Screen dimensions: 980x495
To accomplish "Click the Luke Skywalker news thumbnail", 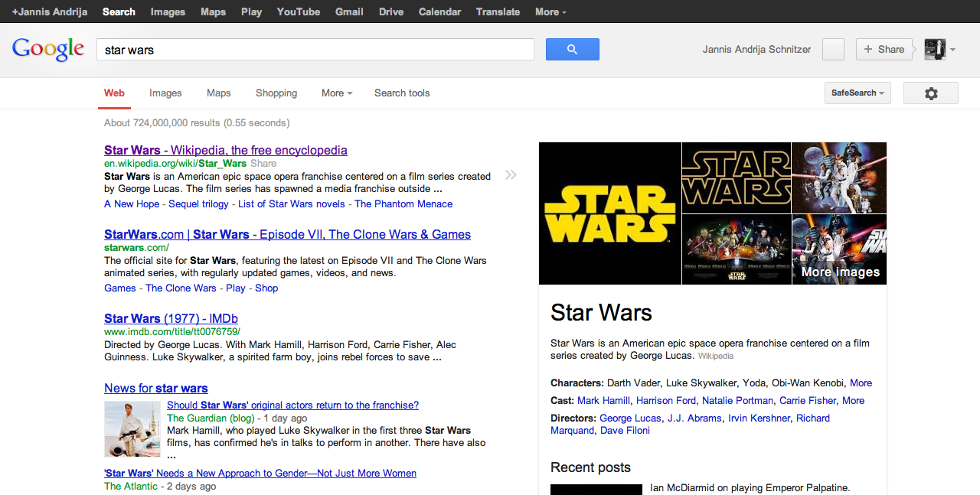I will (x=132, y=429).
